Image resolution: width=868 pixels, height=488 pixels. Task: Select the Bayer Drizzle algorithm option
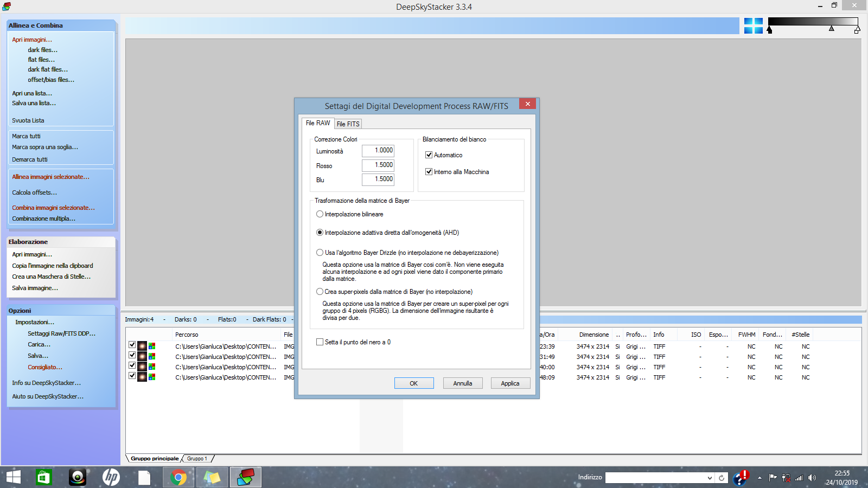click(x=320, y=253)
